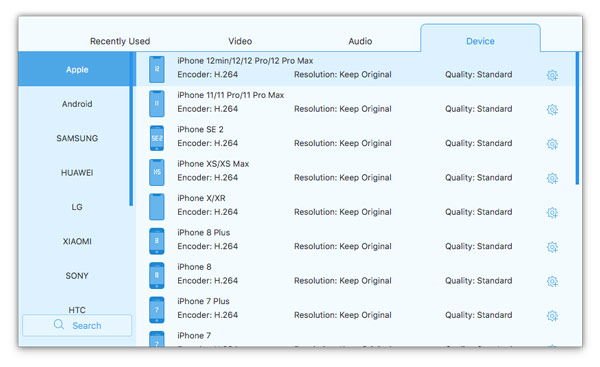Click Quality: Standard in iPhone 7 Plus row
Screen dimensions: 600x367
(478, 315)
